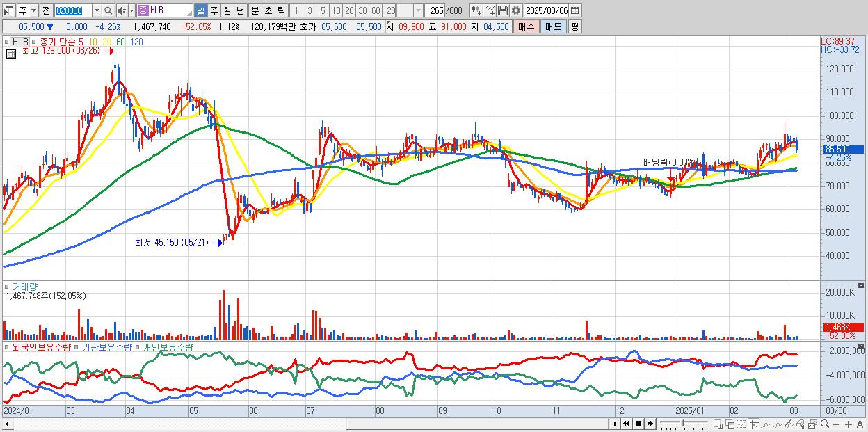Choose interval 5 button
868x432 pixels.
pos(323,10)
